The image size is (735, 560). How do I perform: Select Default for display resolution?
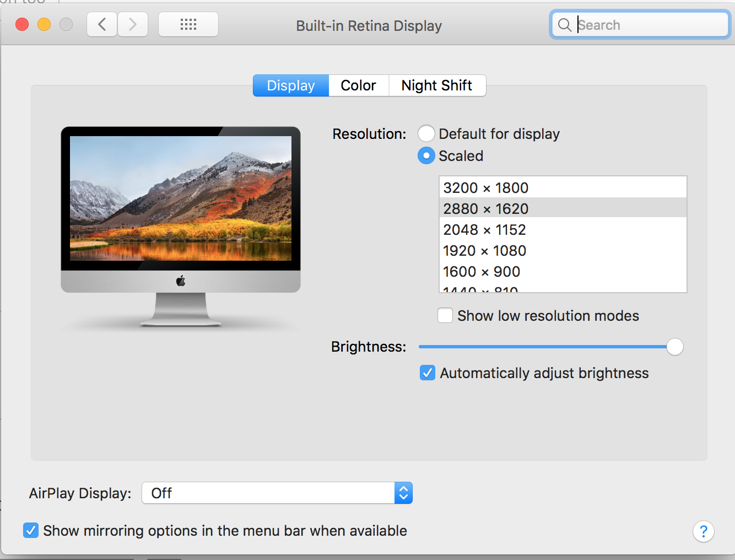click(426, 134)
